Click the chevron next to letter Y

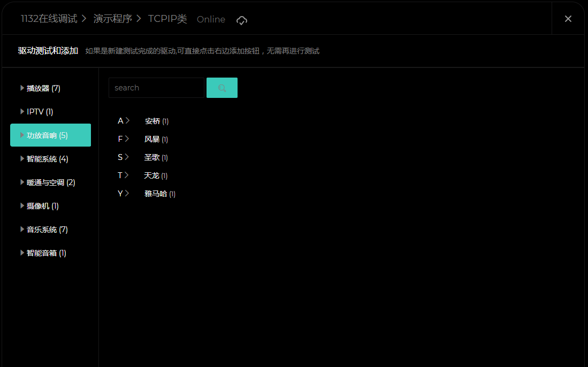click(127, 193)
